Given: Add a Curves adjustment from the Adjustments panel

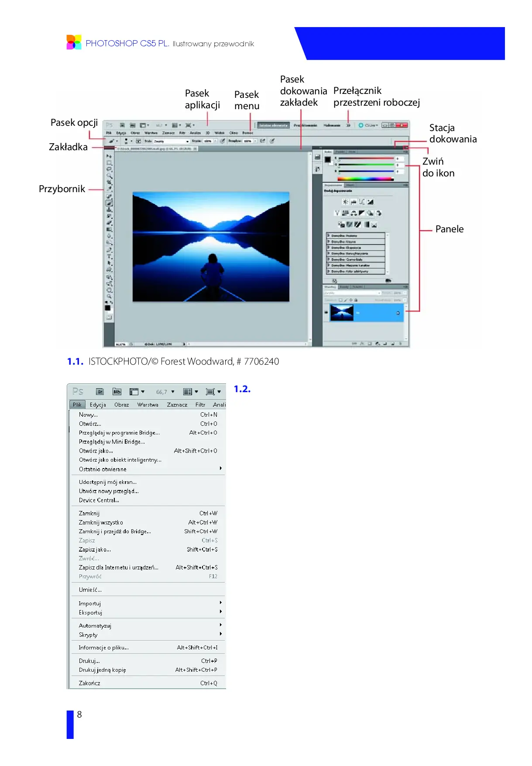Looking at the screenshot, I should point(362,202).
